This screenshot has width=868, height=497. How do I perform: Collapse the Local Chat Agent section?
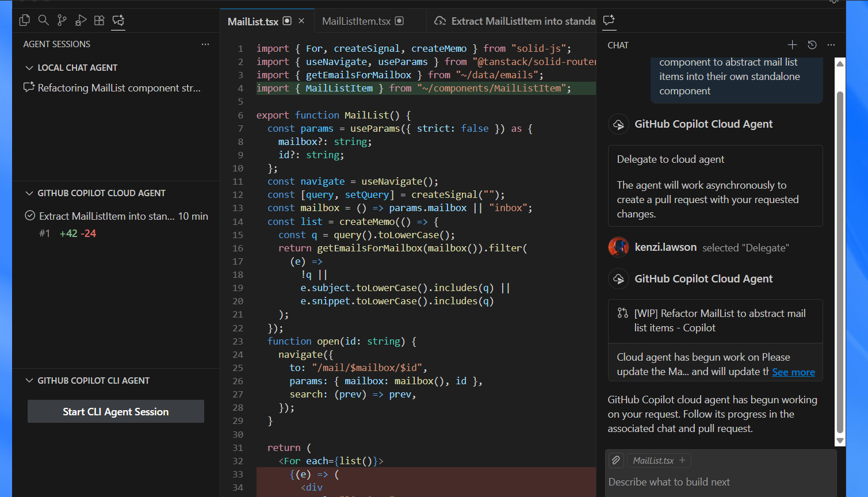click(29, 68)
